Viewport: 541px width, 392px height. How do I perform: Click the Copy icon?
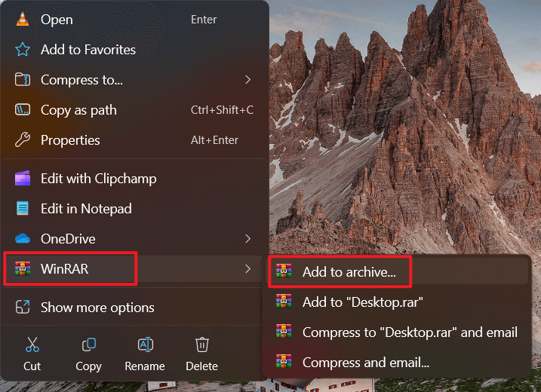(88, 346)
